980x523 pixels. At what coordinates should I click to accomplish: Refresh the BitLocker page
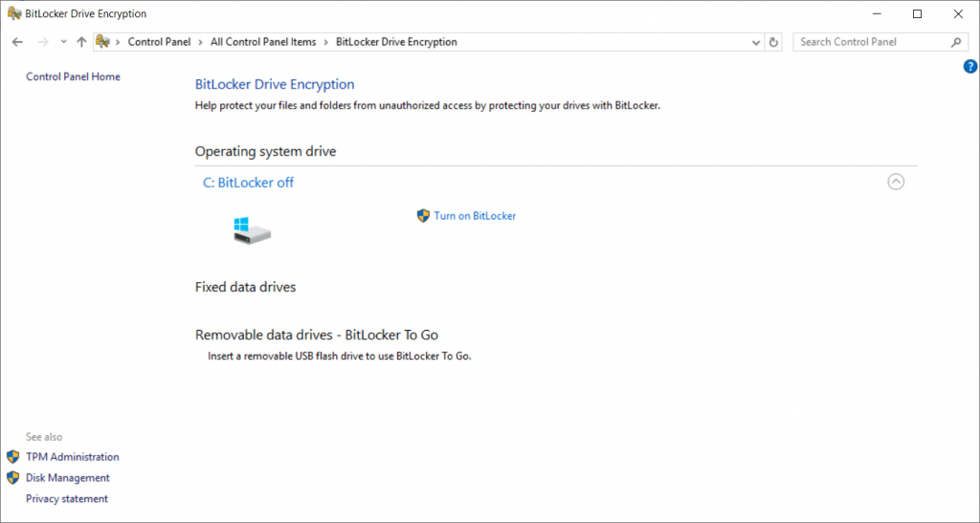pyautogui.click(x=773, y=42)
